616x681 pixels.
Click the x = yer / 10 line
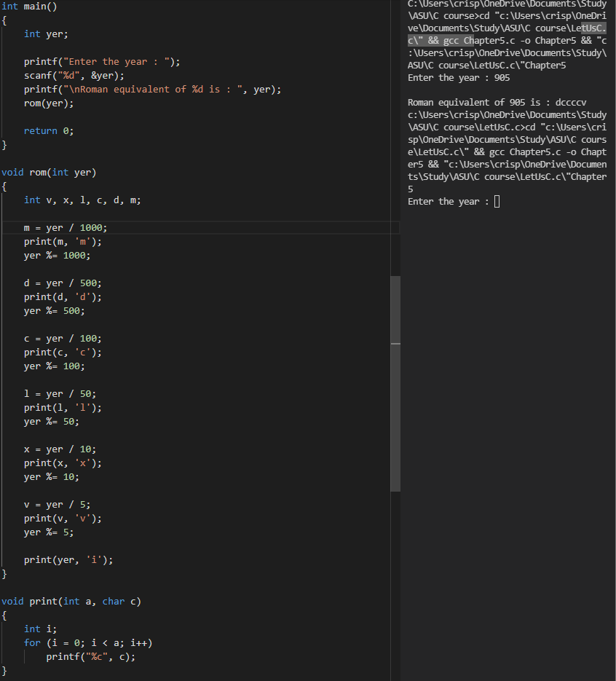point(58,449)
